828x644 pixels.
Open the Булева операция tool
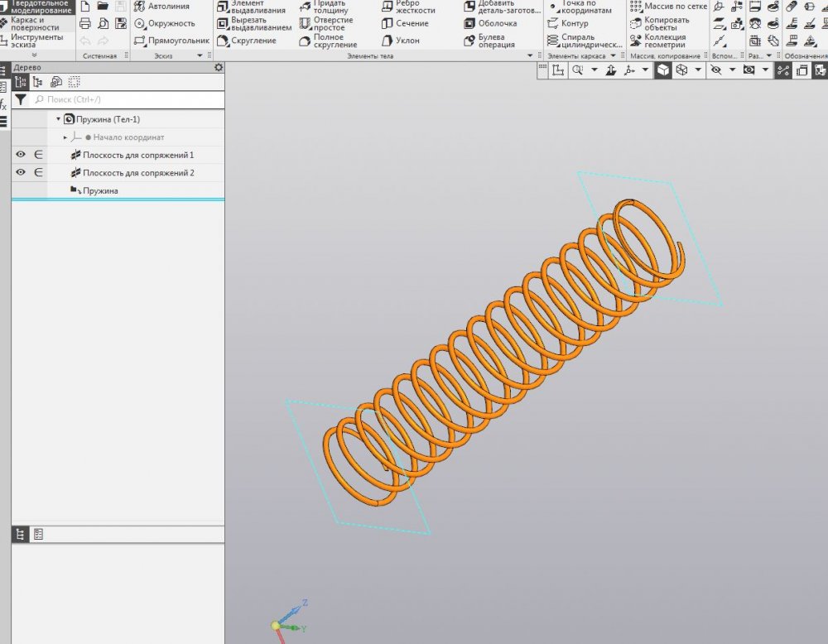(x=497, y=41)
